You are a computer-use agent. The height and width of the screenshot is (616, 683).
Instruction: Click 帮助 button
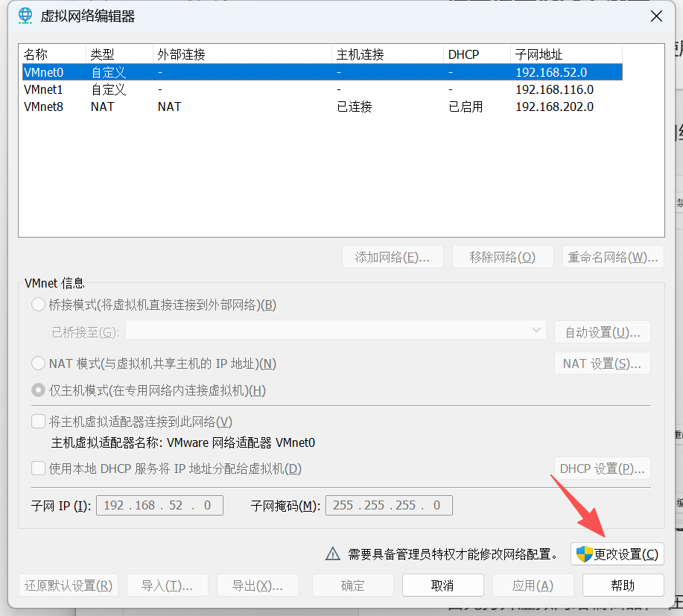click(623, 585)
